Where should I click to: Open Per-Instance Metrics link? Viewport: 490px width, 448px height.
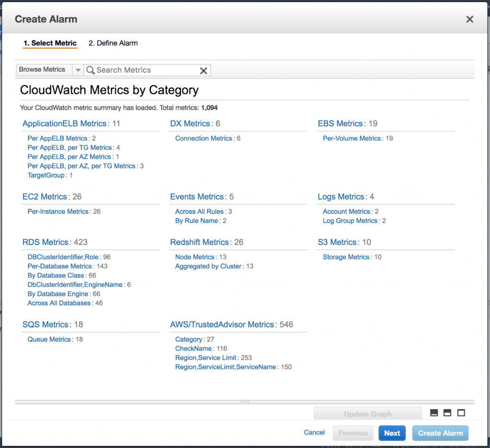pyautogui.click(x=58, y=212)
